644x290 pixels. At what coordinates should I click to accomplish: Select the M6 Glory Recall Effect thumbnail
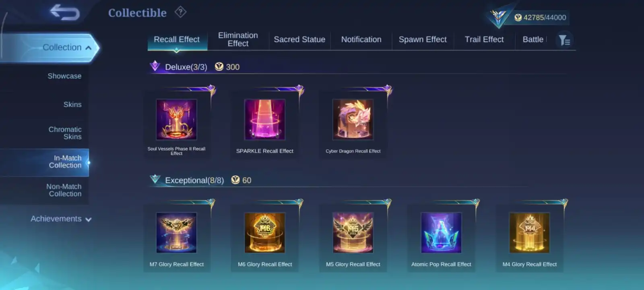(x=265, y=233)
